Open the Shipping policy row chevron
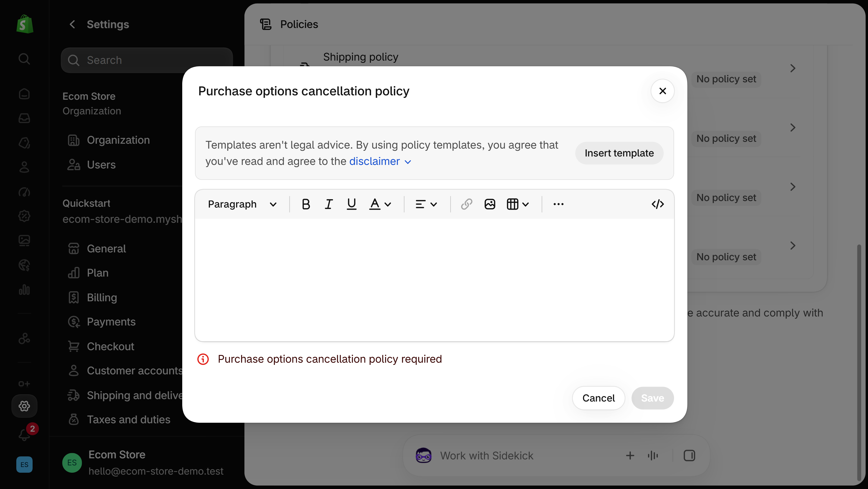The height and width of the screenshot is (489, 868). [x=792, y=68]
